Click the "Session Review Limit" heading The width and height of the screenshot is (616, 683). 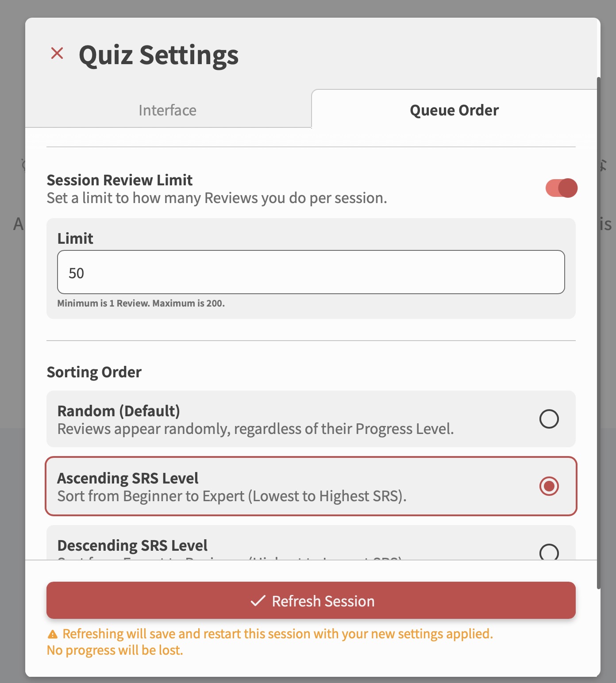[x=119, y=180]
